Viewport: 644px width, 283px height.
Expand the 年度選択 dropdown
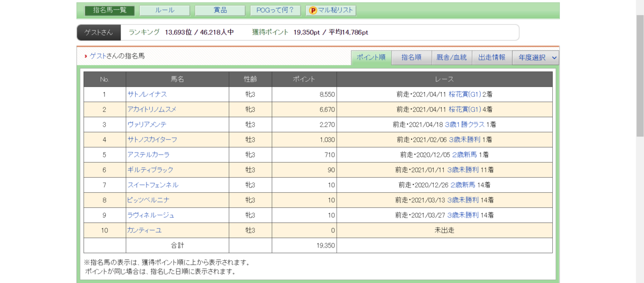point(536,57)
